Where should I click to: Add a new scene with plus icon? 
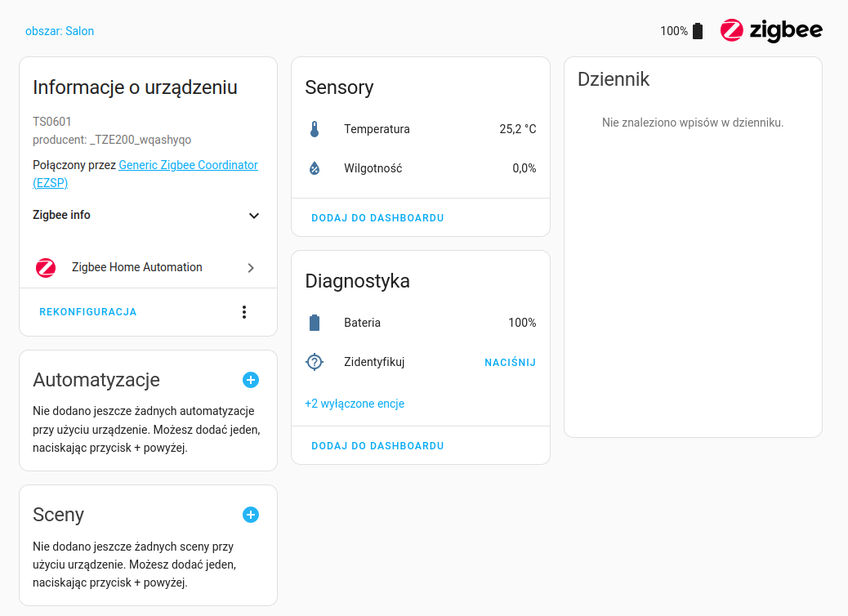click(x=251, y=515)
